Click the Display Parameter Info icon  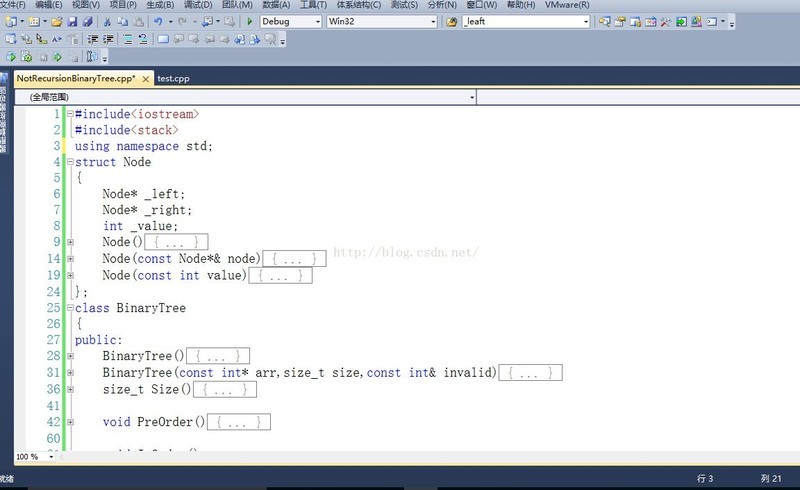click(x=26, y=39)
